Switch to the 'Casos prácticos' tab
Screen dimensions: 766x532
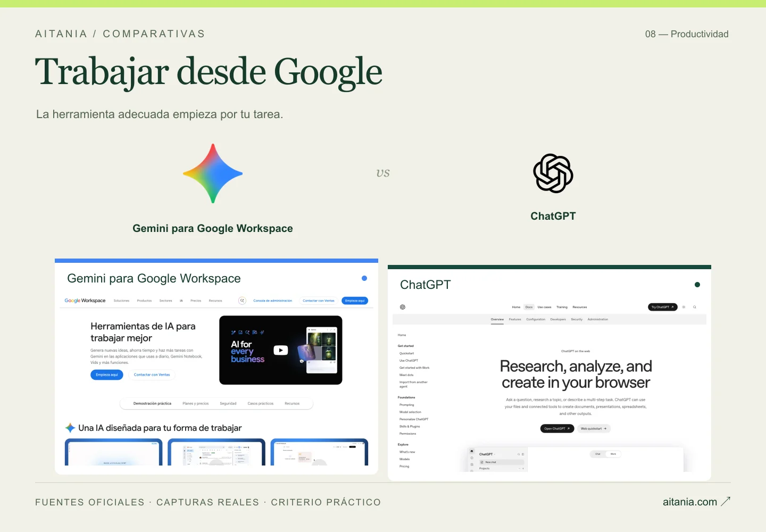pyautogui.click(x=261, y=403)
